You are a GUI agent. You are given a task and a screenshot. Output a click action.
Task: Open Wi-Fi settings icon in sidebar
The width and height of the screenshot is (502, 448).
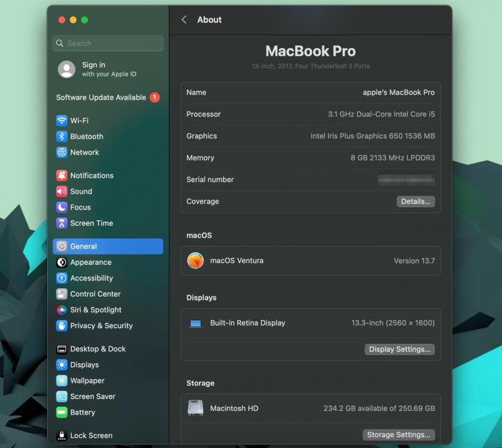(x=61, y=120)
